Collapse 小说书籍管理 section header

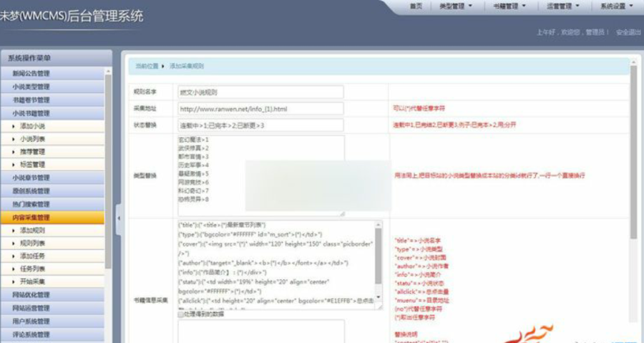tap(52, 113)
